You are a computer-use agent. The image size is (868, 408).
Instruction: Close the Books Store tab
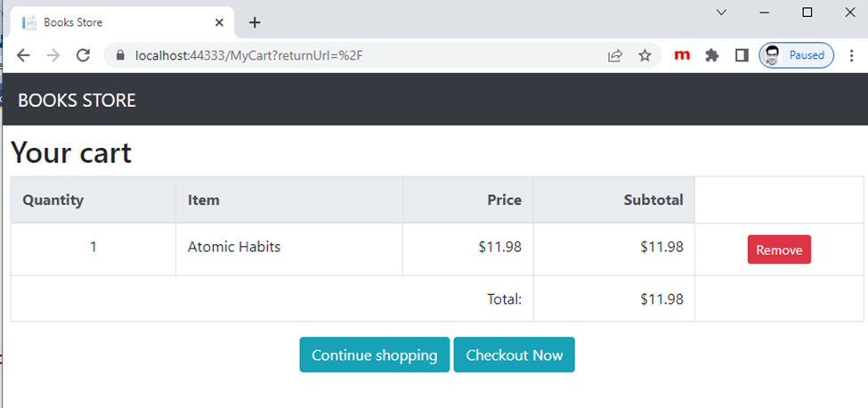tap(219, 22)
